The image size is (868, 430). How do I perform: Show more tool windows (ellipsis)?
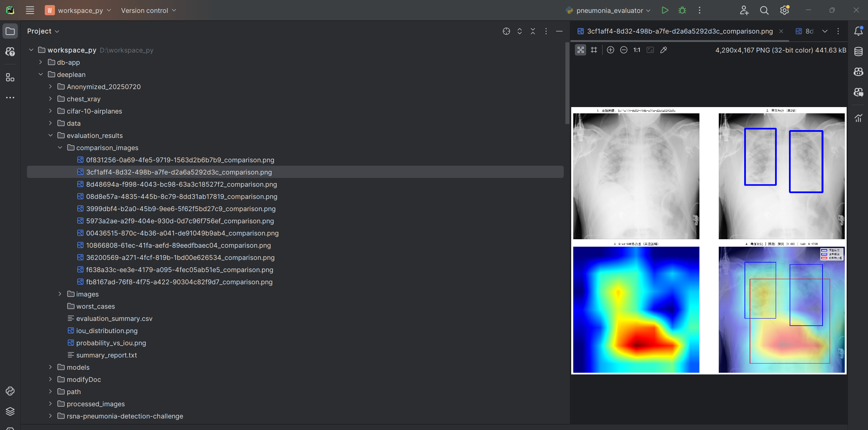click(10, 98)
